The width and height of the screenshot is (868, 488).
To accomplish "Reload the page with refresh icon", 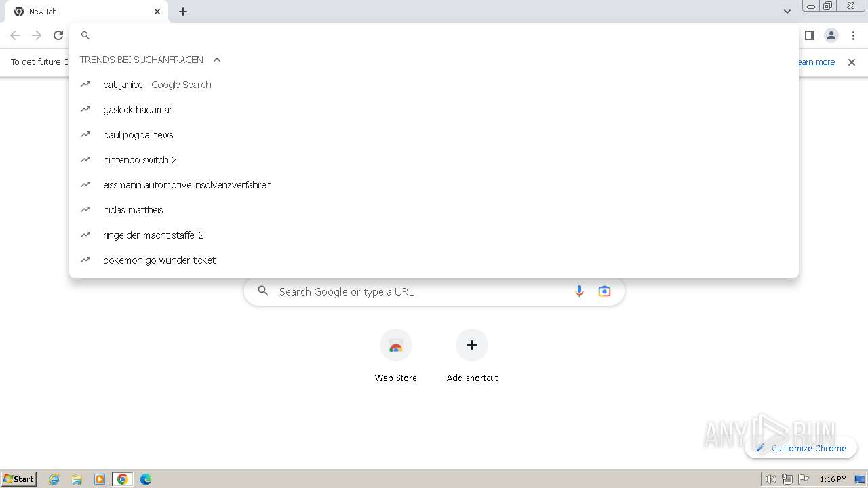I will click(x=58, y=35).
